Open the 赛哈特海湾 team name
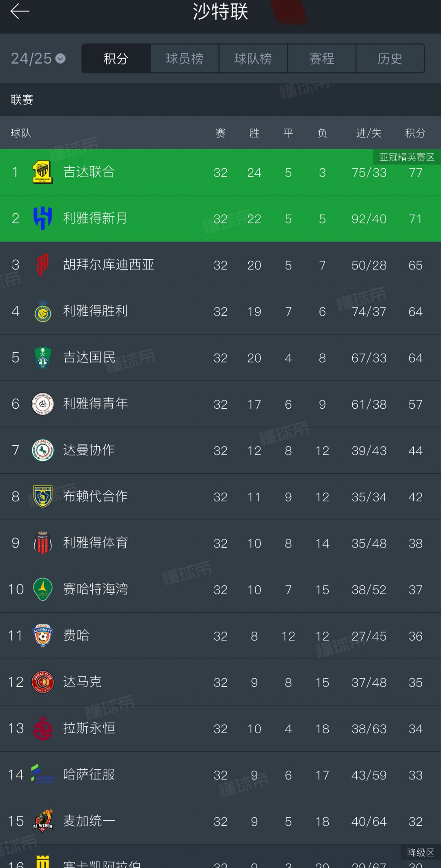 (x=96, y=589)
